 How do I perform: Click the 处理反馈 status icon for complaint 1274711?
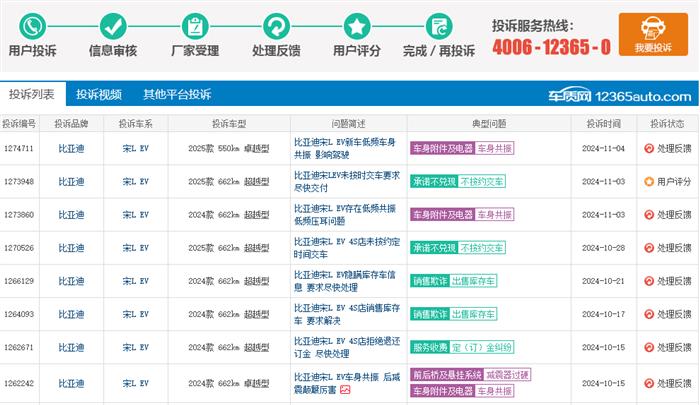[x=649, y=148]
